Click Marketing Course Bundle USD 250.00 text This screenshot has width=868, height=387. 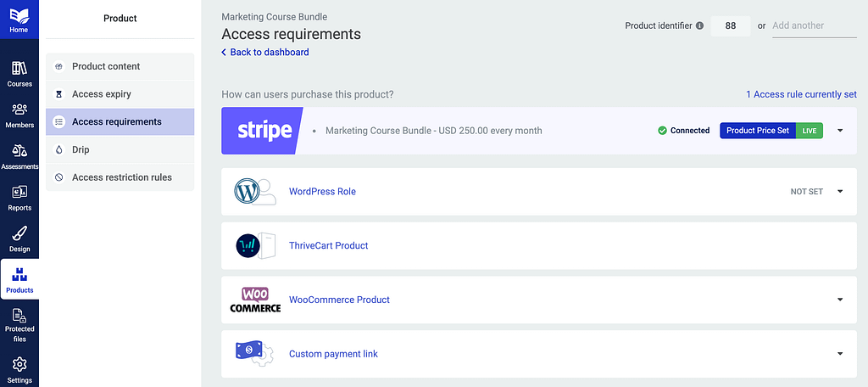pos(433,131)
